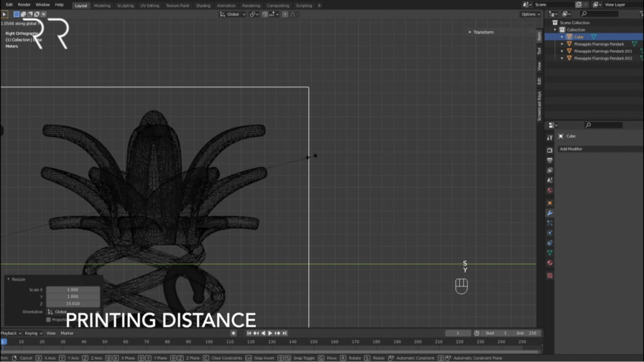Image resolution: width=644 pixels, height=362 pixels.
Task: Toggle the auto keying record button
Action: click(233, 333)
